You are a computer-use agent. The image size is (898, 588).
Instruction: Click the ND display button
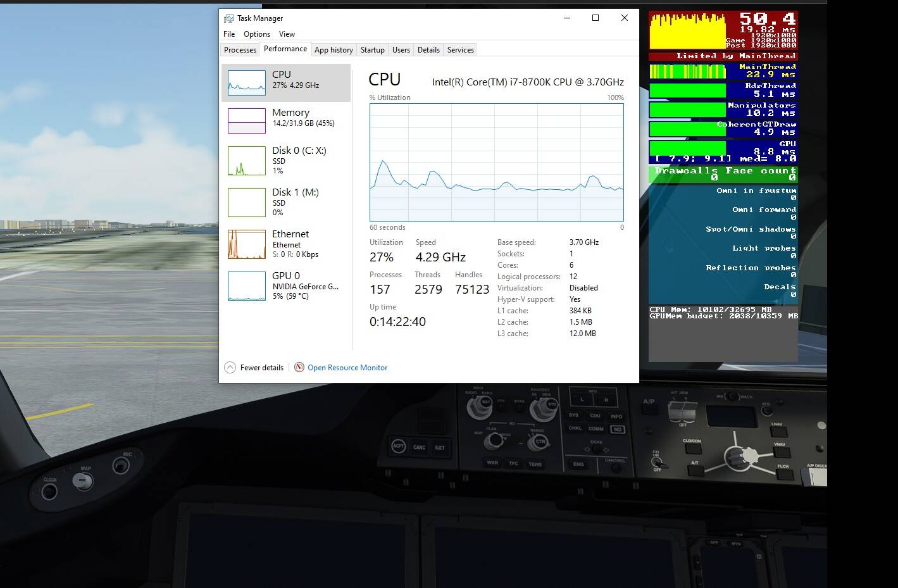(617, 430)
